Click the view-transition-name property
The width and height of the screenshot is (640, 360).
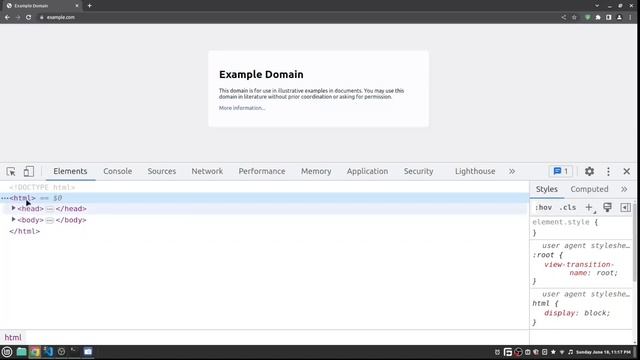(579, 269)
